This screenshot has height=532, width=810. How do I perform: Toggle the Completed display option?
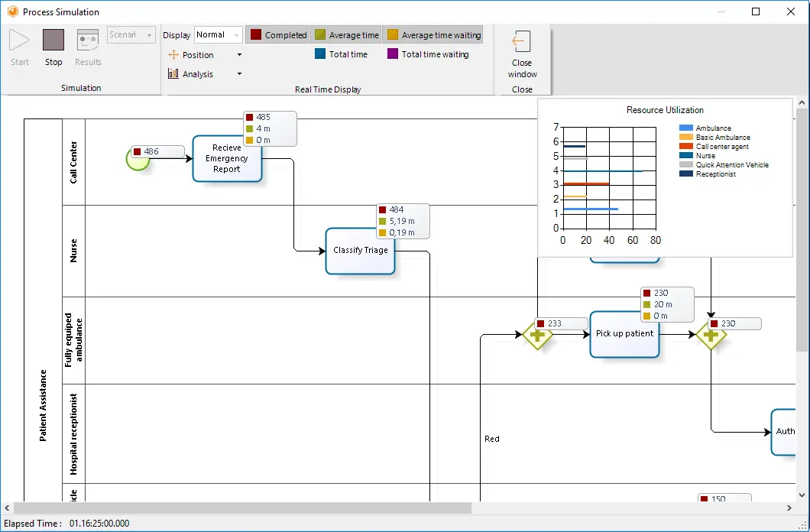click(277, 34)
